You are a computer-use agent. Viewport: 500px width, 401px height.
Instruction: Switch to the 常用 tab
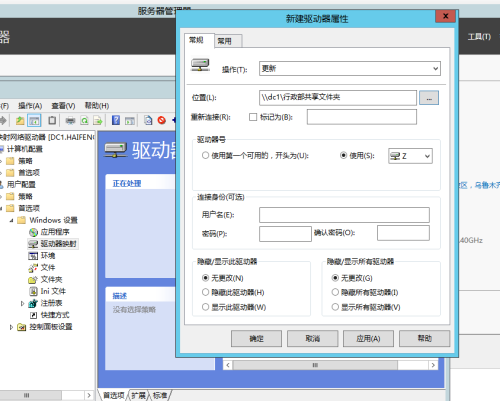click(228, 41)
